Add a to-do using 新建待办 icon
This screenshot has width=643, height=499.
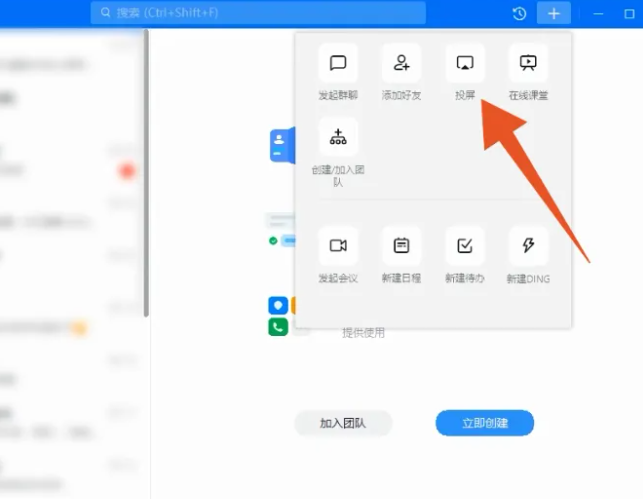click(465, 246)
